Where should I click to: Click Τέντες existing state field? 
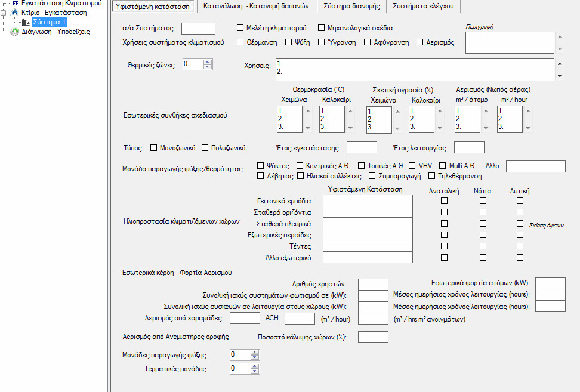point(368,246)
